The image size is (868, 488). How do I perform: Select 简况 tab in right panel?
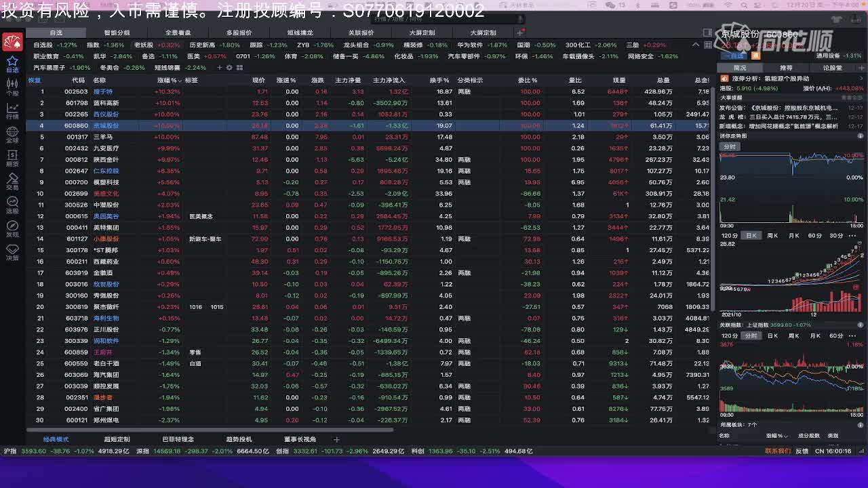740,68
